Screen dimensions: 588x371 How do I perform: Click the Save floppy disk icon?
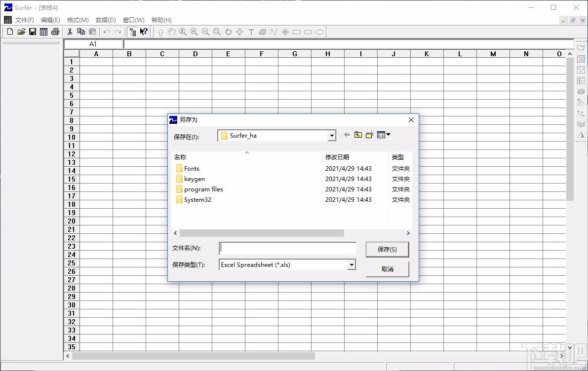pyautogui.click(x=33, y=32)
